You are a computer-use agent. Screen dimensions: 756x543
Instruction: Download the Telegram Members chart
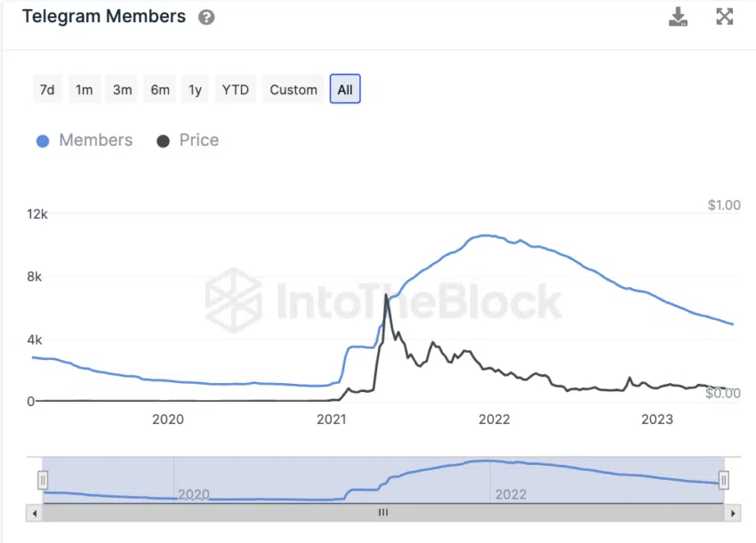[679, 17]
